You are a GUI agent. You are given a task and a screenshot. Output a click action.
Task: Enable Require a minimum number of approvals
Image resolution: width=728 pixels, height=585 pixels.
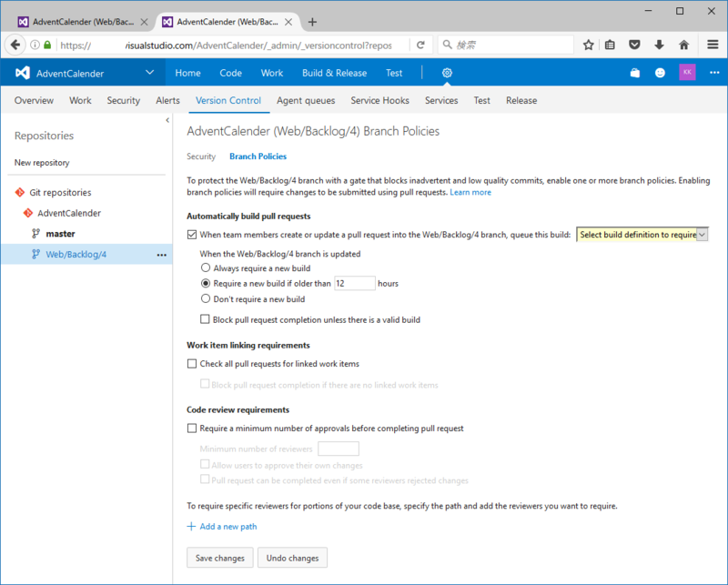point(192,429)
